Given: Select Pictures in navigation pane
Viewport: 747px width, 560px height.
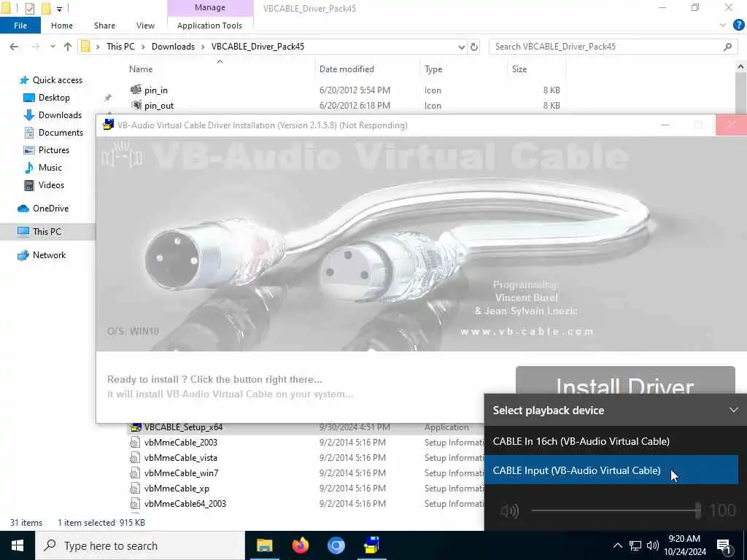Looking at the screenshot, I should 54,150.
